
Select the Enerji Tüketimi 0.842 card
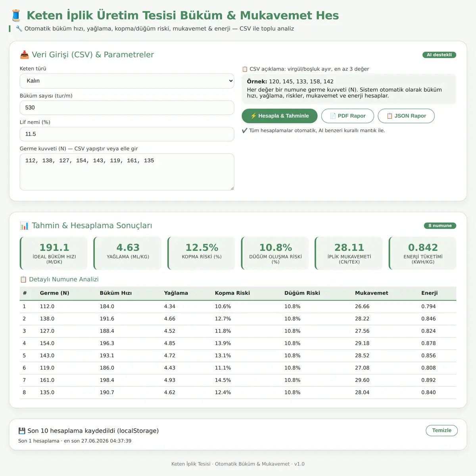(x=423, y=253)
